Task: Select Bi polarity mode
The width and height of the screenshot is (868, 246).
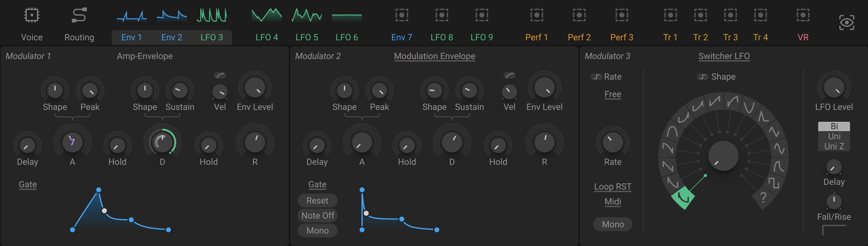Action: [834, 126]
